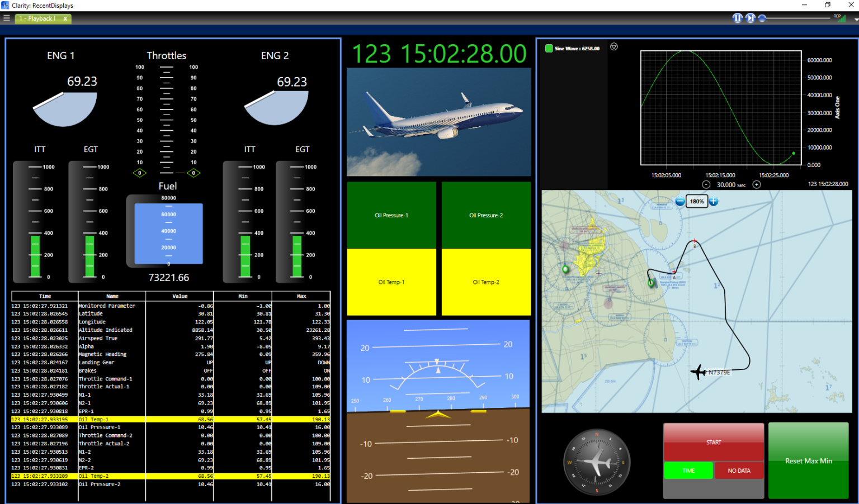This screenshot has height=504, width=859.
Task: Increase the 30.000 sec span with the plus stepper
Action: click(757, 184)
